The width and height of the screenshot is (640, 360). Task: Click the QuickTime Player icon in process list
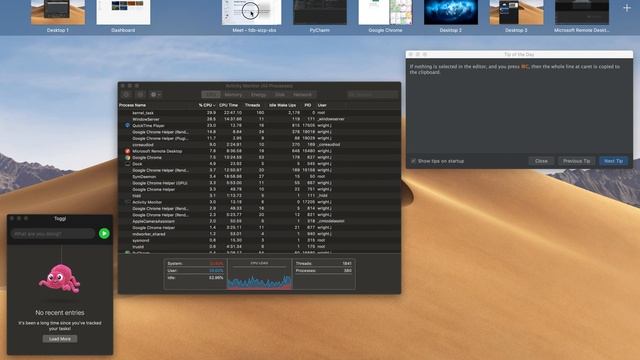point(127,126)
